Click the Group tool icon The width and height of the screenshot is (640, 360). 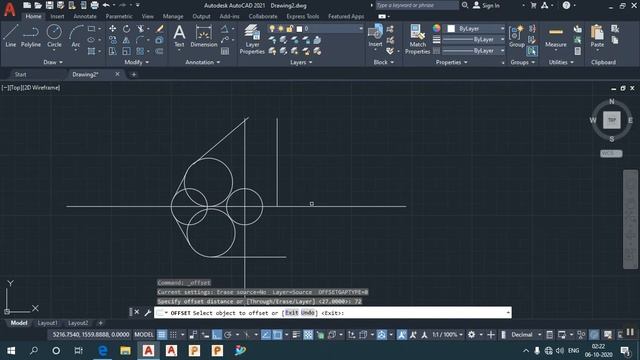click(x=517, y=36)
